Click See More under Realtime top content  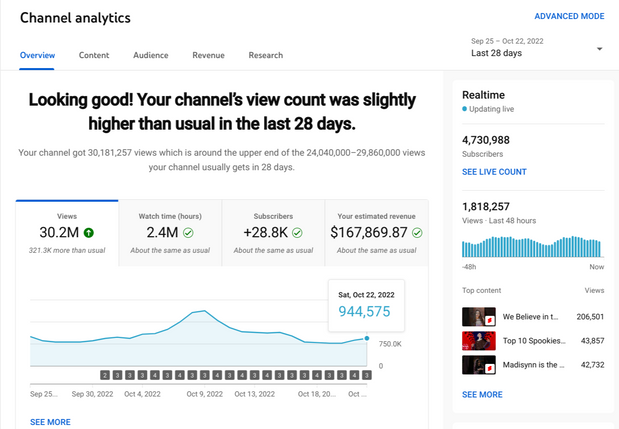click(x=482, y=394)
